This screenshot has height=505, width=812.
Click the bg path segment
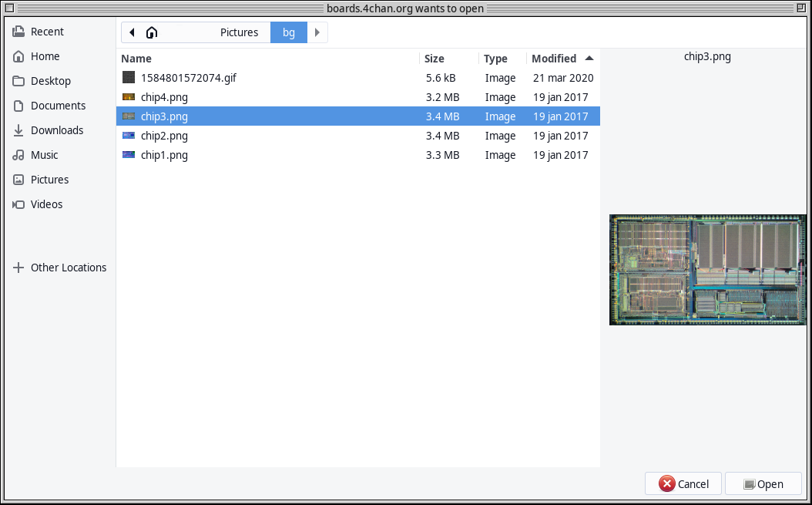pos(289,32)
